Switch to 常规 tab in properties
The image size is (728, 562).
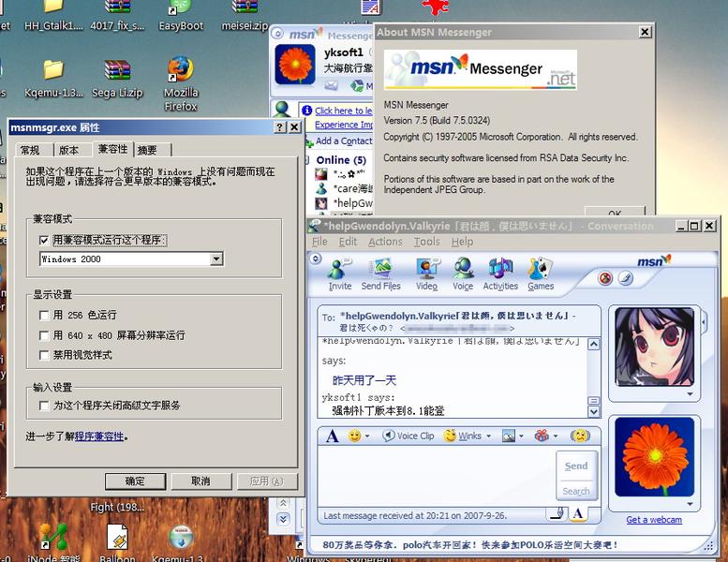pyautogui.click(x=30, y=150)
